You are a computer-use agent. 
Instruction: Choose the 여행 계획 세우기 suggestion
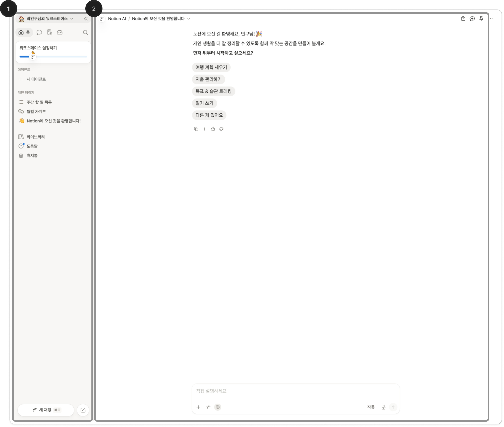211,67
